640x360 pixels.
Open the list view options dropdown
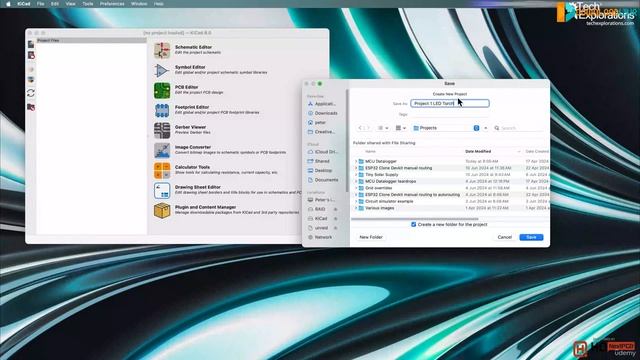[382, 128]
